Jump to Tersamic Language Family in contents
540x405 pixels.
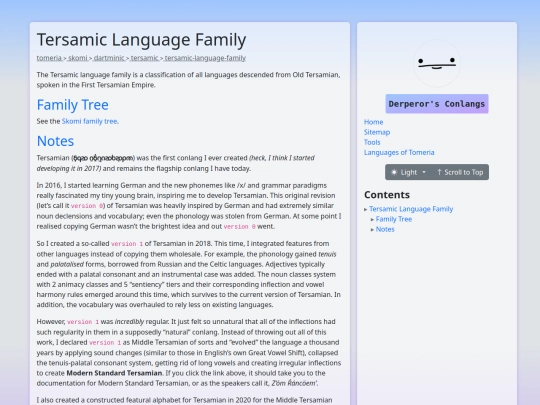tap(411, 209)
